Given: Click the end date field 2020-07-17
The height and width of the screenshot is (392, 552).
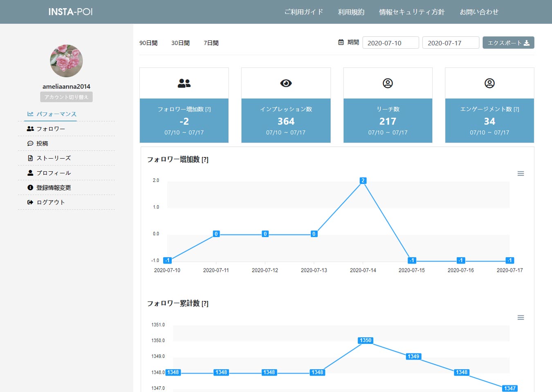Looking at the screenshot, I should [x=450, y=43].
